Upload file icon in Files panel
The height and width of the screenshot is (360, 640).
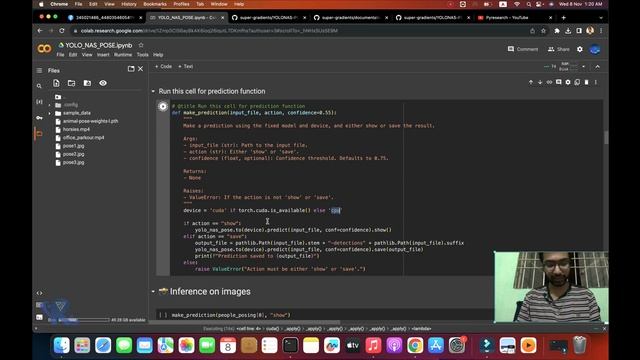coord(56,83)
